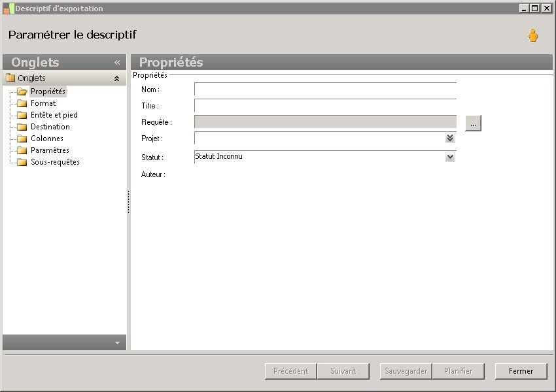
Task: Click the splitter grip between panels
Action: pos(129,202)
